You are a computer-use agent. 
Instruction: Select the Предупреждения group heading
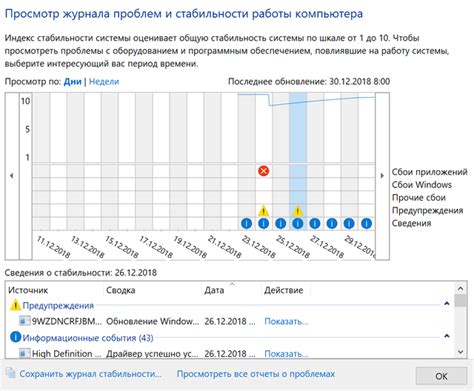[x=58, y=305]
